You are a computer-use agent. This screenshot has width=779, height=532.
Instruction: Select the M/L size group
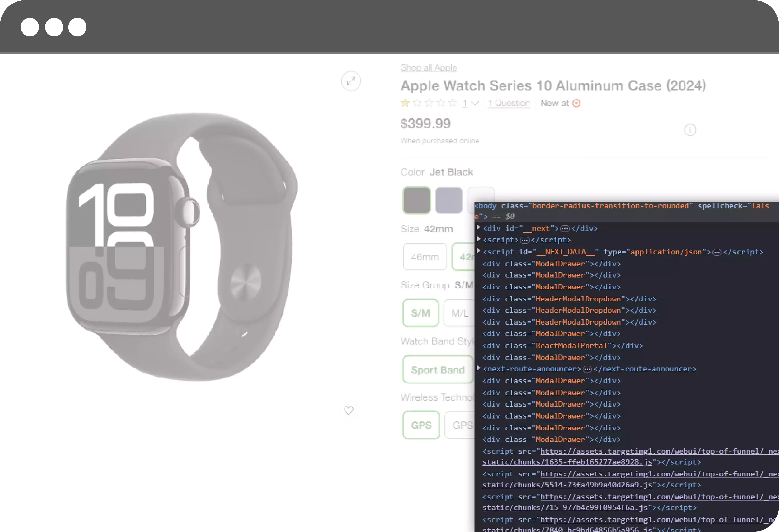click(x=459, y=313)
